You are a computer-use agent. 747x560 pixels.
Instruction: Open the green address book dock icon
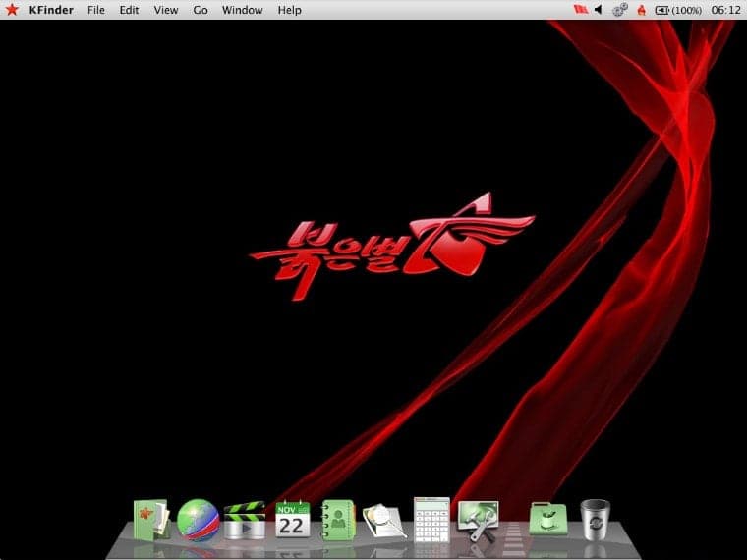point(338,520)
